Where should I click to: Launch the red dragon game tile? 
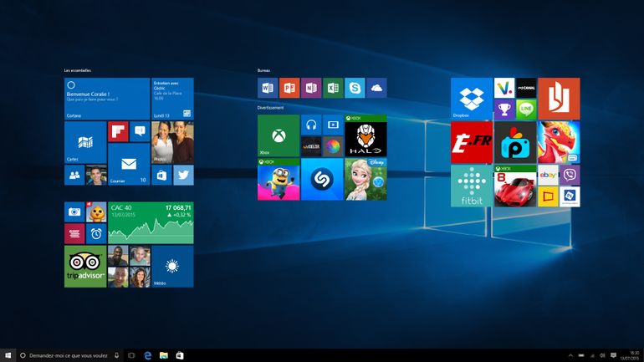pos(559,142)
